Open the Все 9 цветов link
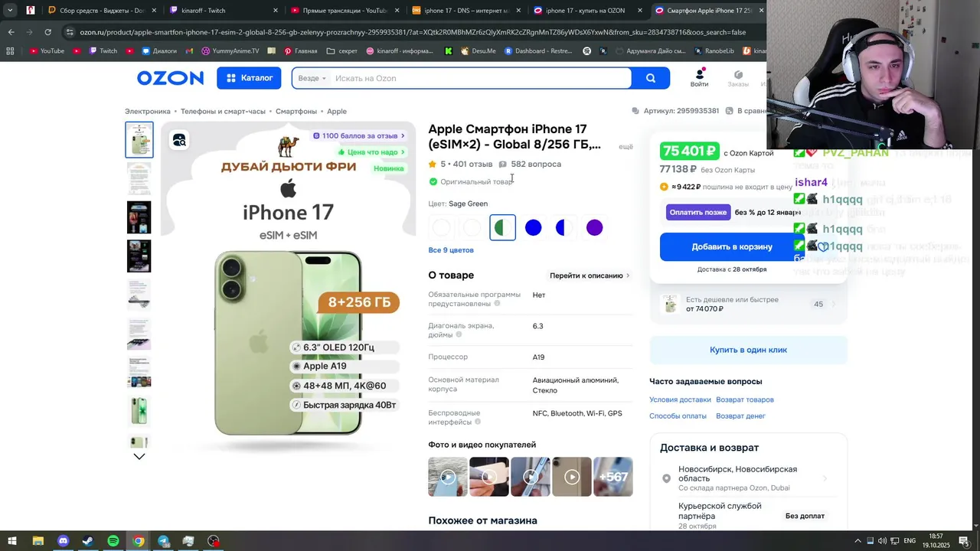 [x=451, y=250]
